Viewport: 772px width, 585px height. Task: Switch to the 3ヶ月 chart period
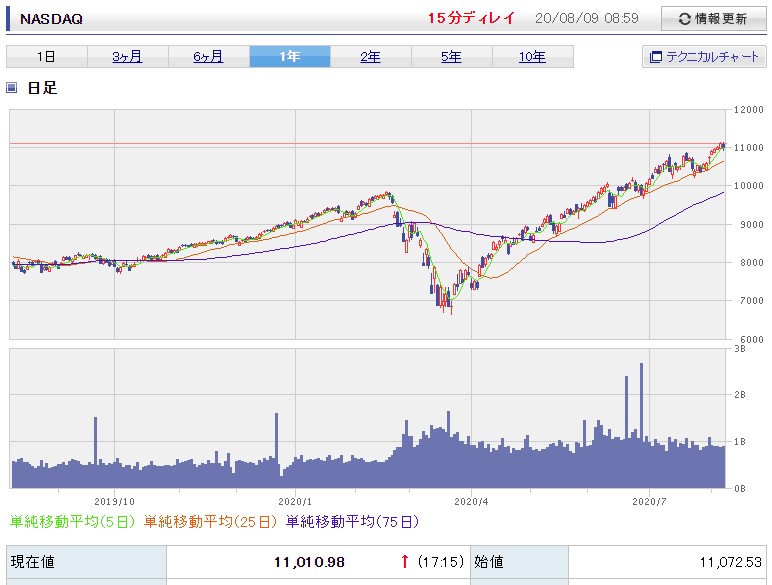128,57
